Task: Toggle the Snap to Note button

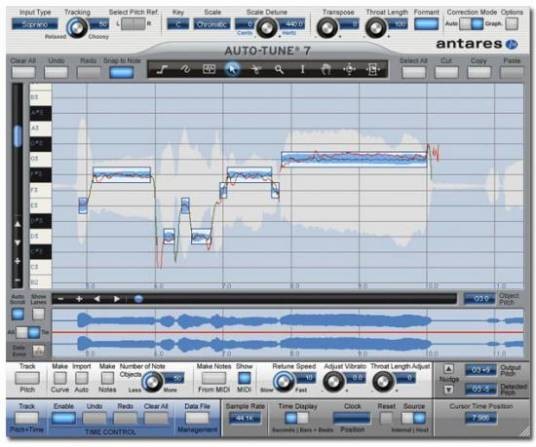Action: (121, 72)
